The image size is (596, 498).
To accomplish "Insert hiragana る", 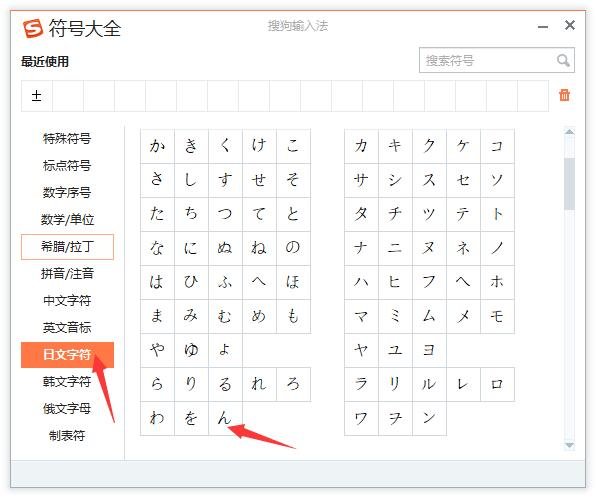I will (x=225, y=384).
